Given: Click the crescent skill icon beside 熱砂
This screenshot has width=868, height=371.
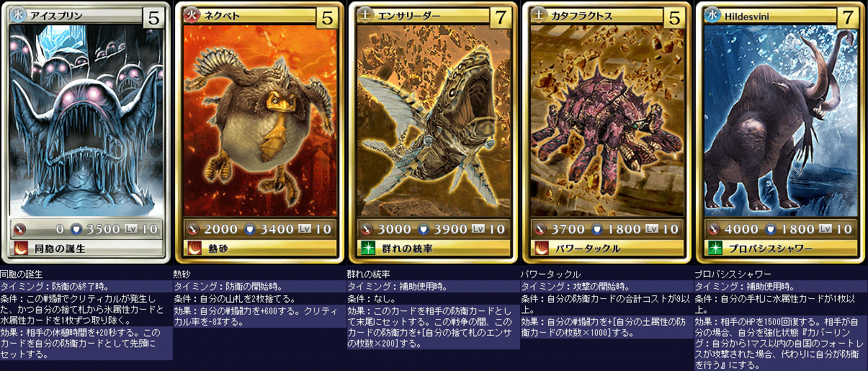Looking at the screenshot, I should [193, 249].
